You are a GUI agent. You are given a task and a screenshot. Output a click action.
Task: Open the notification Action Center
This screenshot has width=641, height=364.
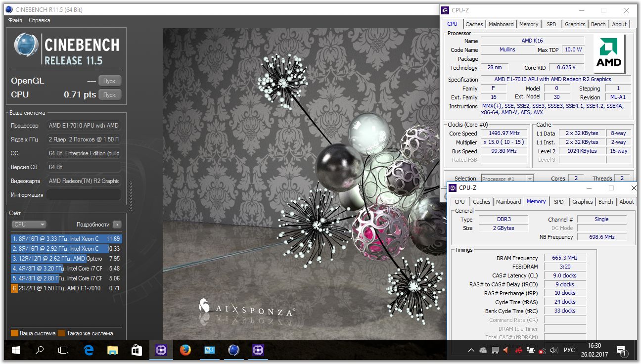(x=622, y=351)
